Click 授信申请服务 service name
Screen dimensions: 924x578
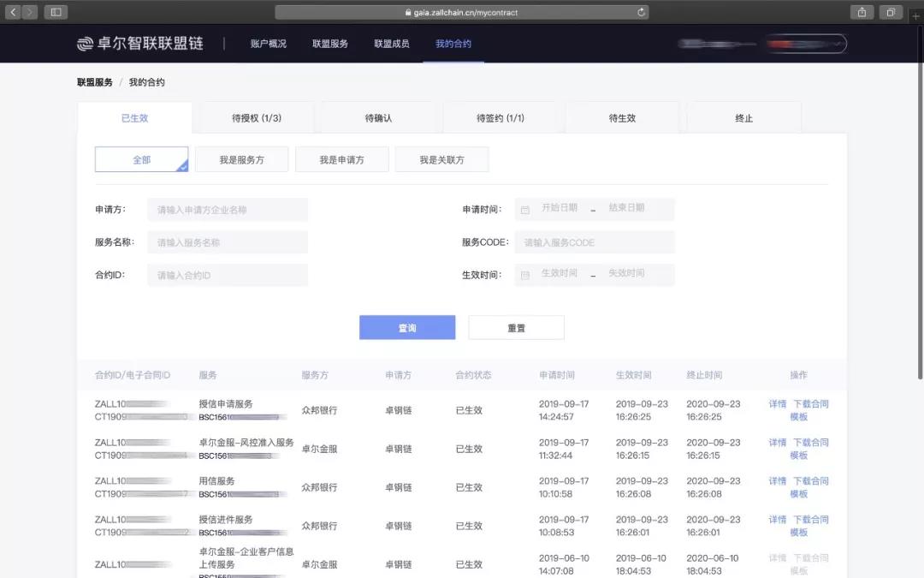point(226,404)
